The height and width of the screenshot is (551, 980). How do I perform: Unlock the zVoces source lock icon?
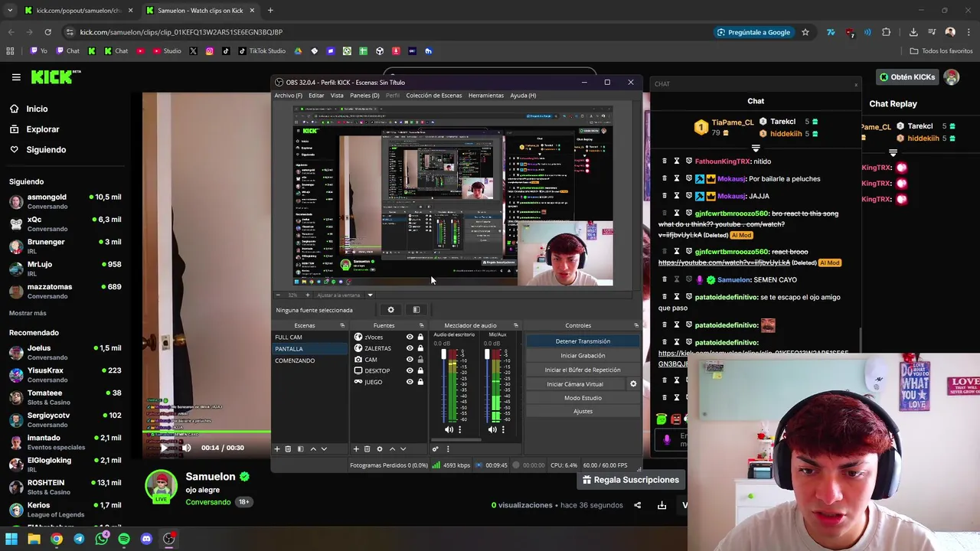[x=420, y=337]
